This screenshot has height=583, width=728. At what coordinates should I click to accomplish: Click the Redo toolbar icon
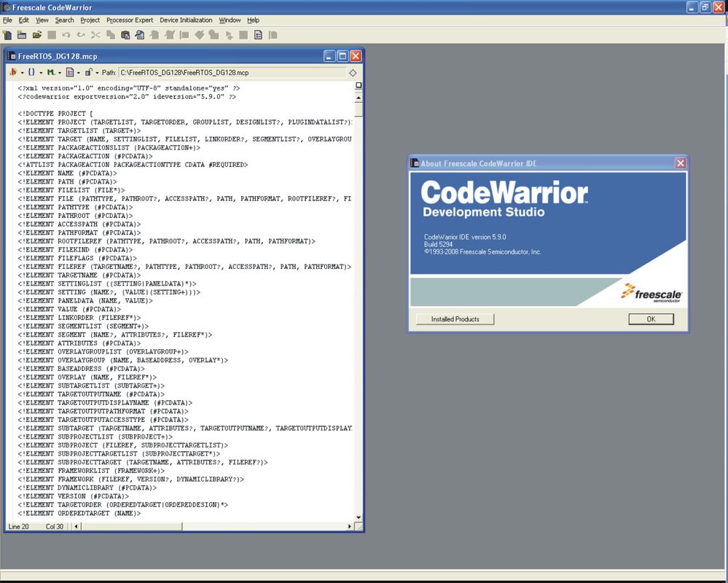81,35
